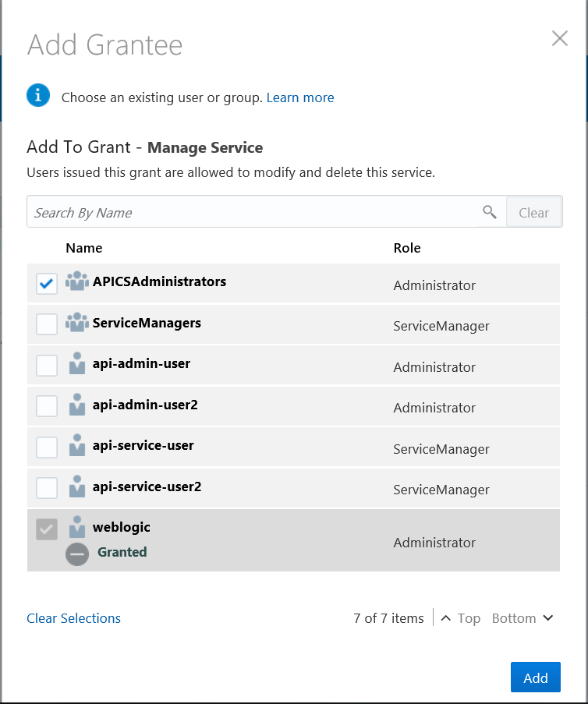Click the search magnifying glass icon
The image size is (588, 704).
coord(490,211)
